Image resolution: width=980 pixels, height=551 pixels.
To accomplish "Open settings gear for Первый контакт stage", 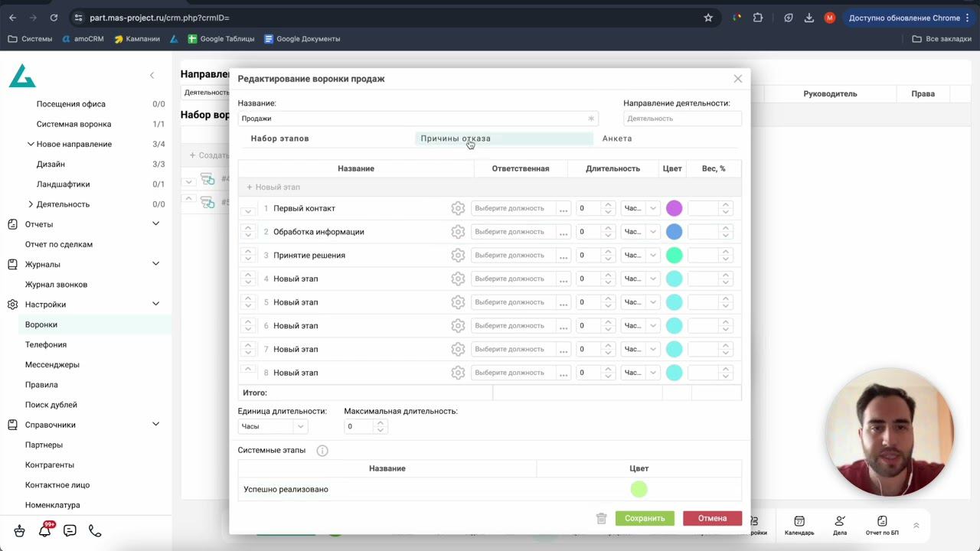I will [458, 208].
